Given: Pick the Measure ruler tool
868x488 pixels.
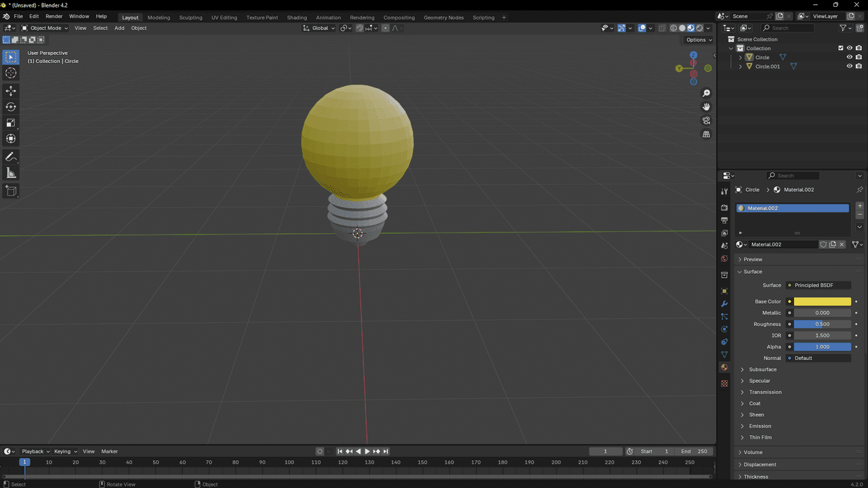Looking at the screenshot, I should pos(11,174).
